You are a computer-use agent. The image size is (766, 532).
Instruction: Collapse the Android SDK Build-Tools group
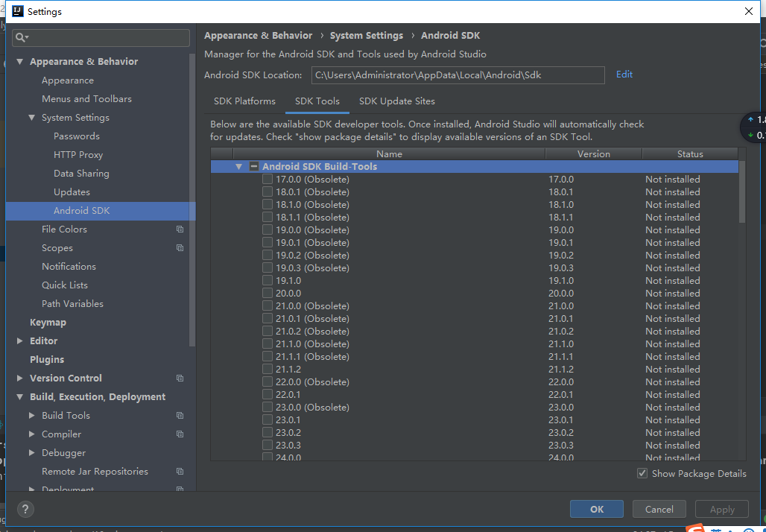[x=239, y=167]
